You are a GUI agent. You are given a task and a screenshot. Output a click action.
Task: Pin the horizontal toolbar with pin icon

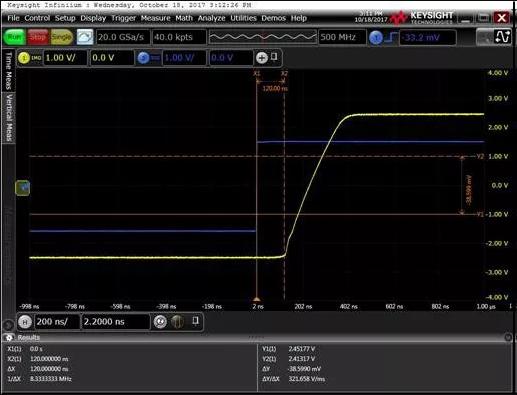click(196, 321)
